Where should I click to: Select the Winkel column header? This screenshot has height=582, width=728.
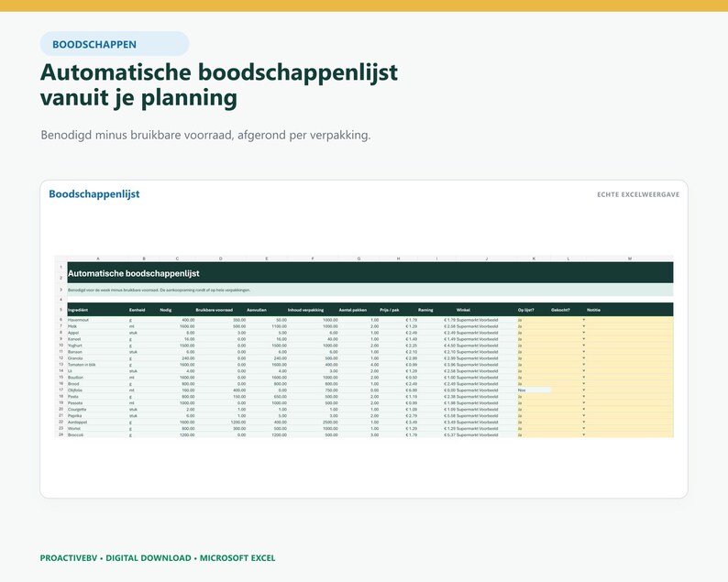486,310
